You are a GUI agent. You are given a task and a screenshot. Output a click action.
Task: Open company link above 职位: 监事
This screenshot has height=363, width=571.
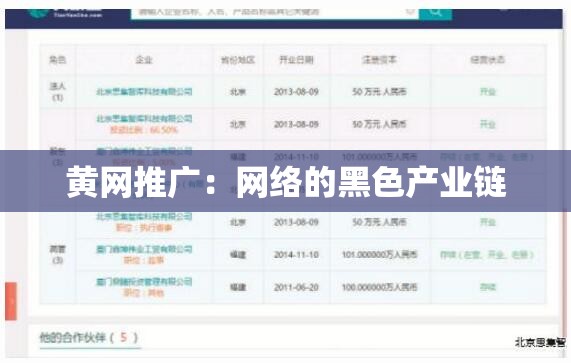point(144,249)
